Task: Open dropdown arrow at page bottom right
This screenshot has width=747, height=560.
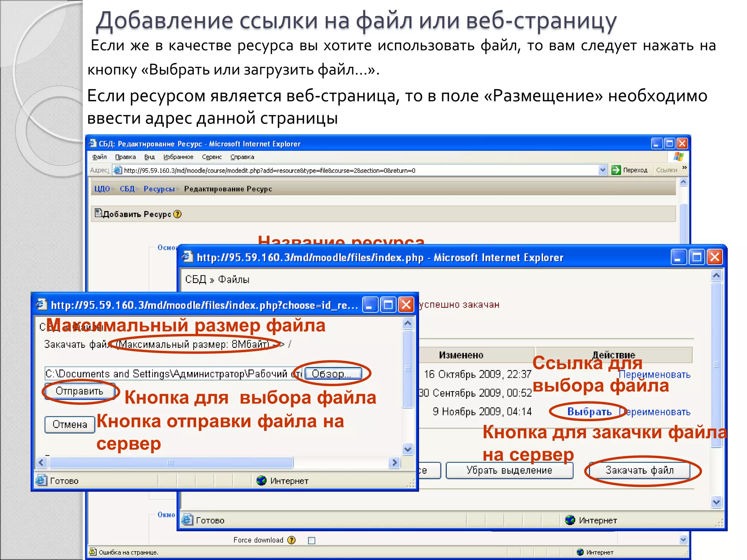Action: tap(683, 539)
